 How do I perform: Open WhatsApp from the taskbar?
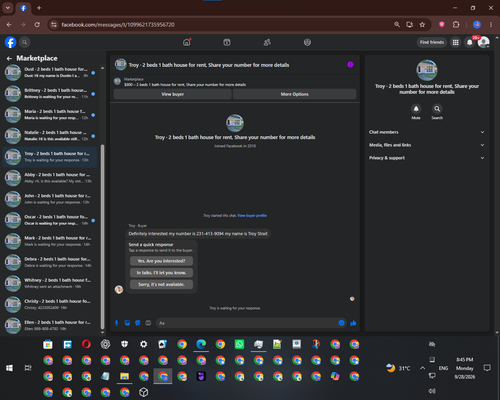click(239, 344)
